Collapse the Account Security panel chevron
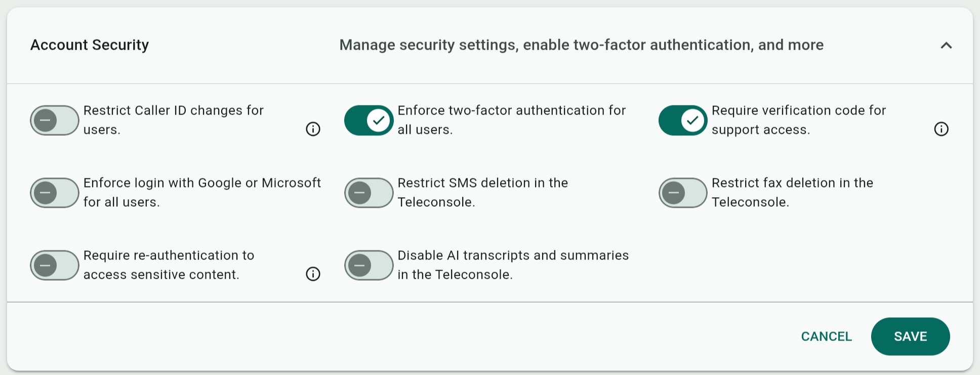Screen dimensions: 980x375 pyautogui.click(x=946, y=45)
